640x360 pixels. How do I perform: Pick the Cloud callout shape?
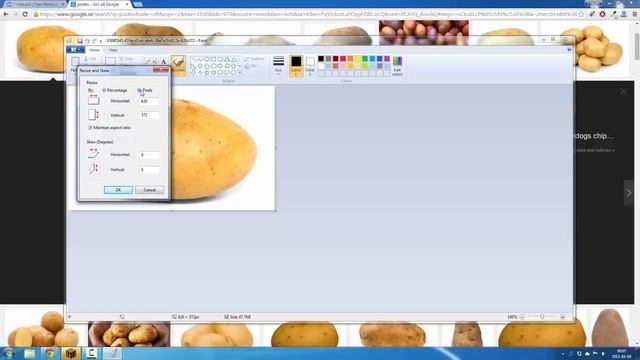[233, 73]
